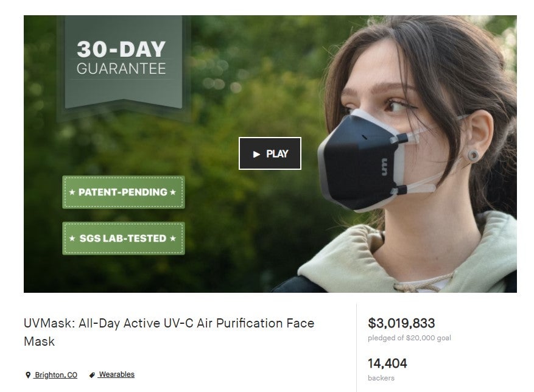
Task: Click the woman's earring in the video
Action: [x=473, y=156]
